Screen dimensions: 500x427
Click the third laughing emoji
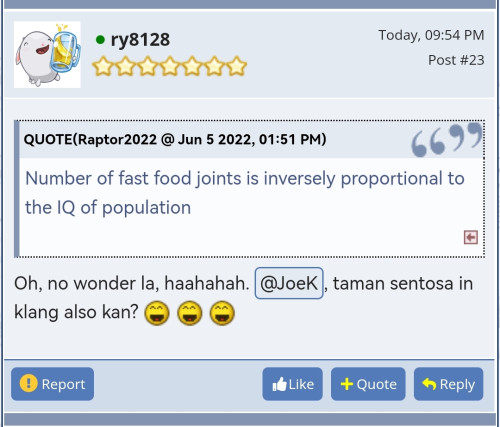pyautogui.click(x=222, y=313)
